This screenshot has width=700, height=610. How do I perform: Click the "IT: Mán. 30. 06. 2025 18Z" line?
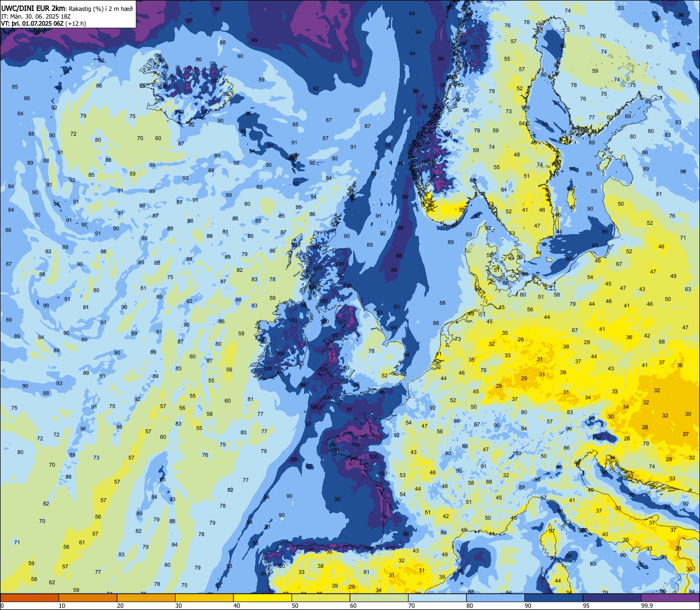pyautogui.click(x=37, y=16)
